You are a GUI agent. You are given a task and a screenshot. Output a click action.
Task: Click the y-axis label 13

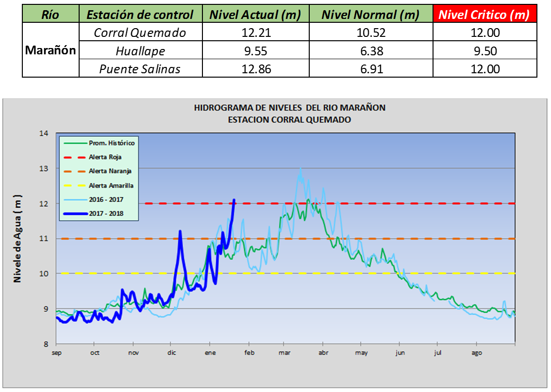[44, 168]
